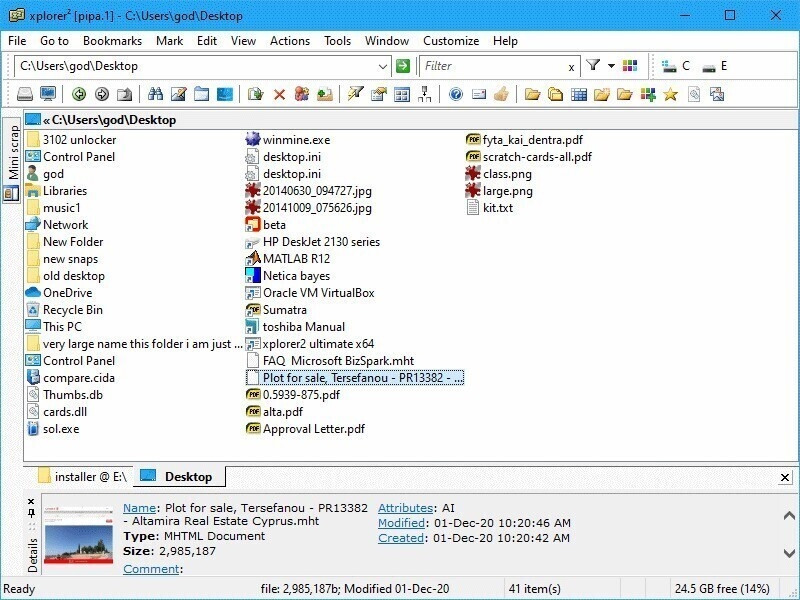Click the blue Help question mark icon
The height and width of the screenshot is (600, 800).
click(x=456, y=94)
